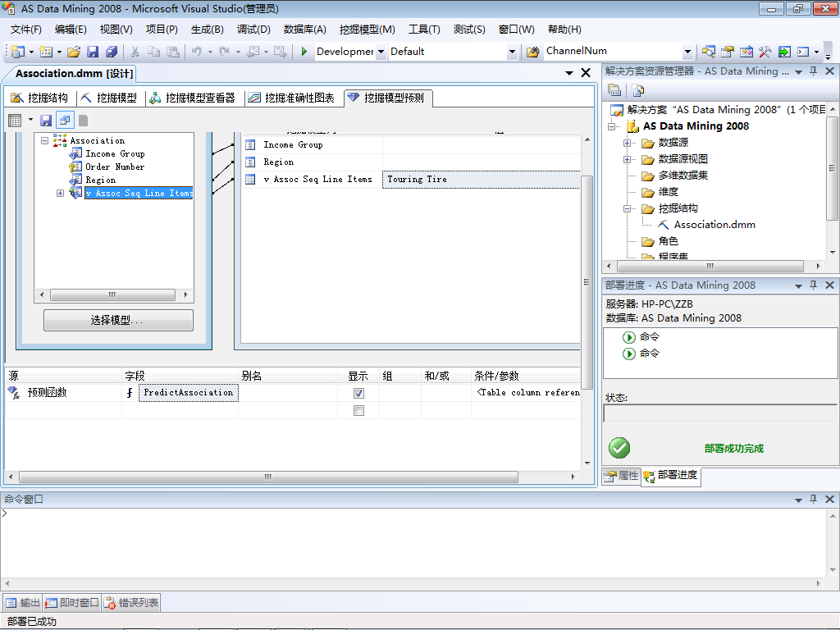
Task: Toggle singleton query icon in prediction toolbar
Action: [x=65, y=121]
